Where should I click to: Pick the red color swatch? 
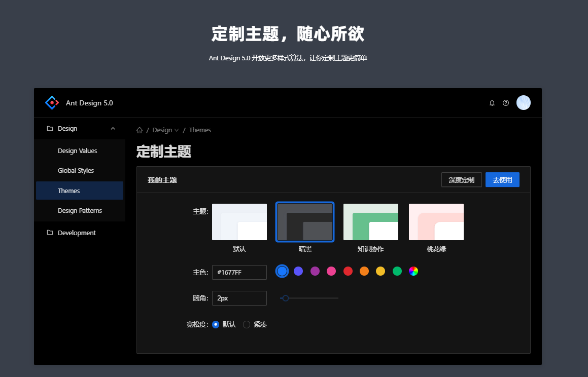348,271
